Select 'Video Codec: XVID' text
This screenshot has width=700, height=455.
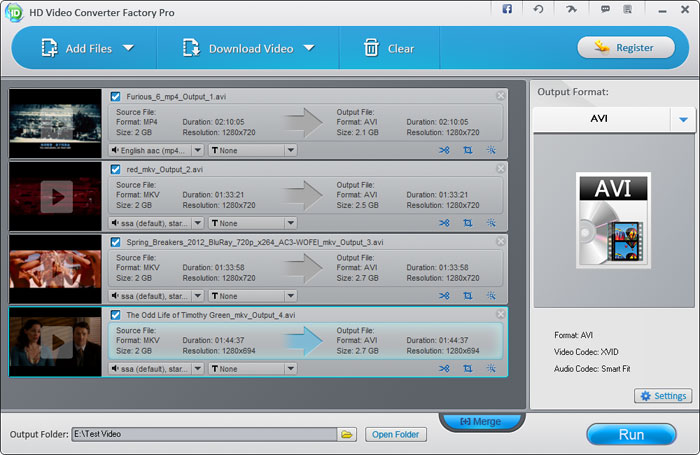(x=586, y=352)
